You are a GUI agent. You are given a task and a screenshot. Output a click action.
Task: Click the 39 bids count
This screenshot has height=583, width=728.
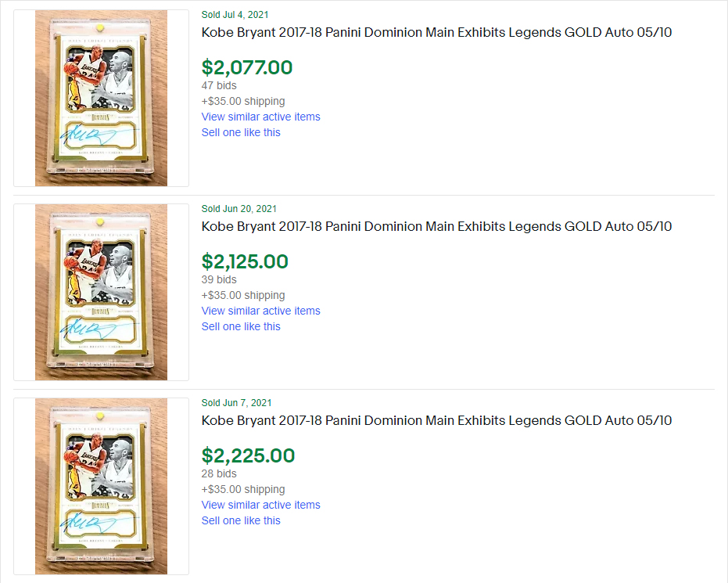pyautogui.click(x=219, y=279)
